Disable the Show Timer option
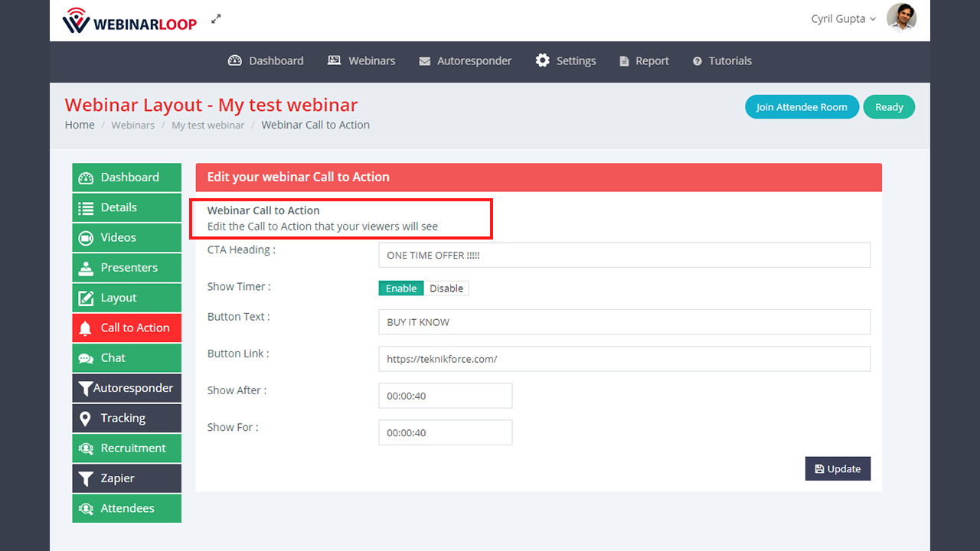980x551 pixels. (x=446, y=289)
